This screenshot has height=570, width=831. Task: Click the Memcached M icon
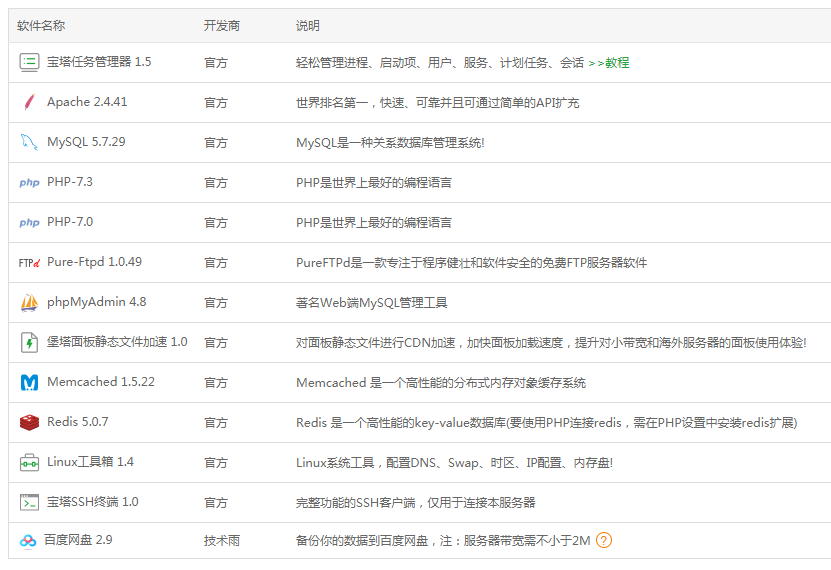29,382
